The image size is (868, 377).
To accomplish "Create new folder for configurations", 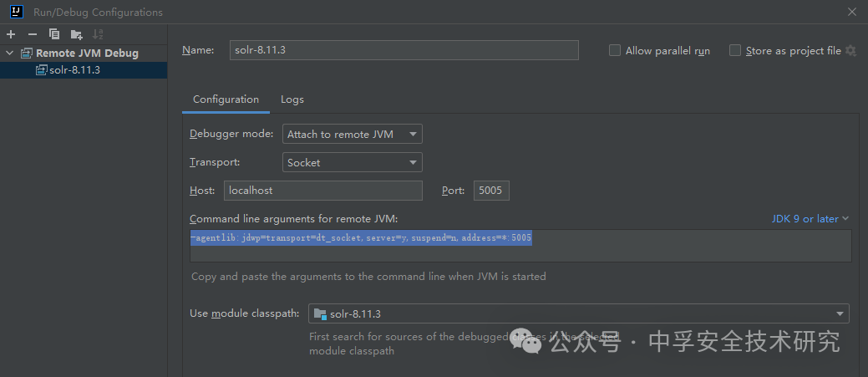I will click(x=76, y=34).
